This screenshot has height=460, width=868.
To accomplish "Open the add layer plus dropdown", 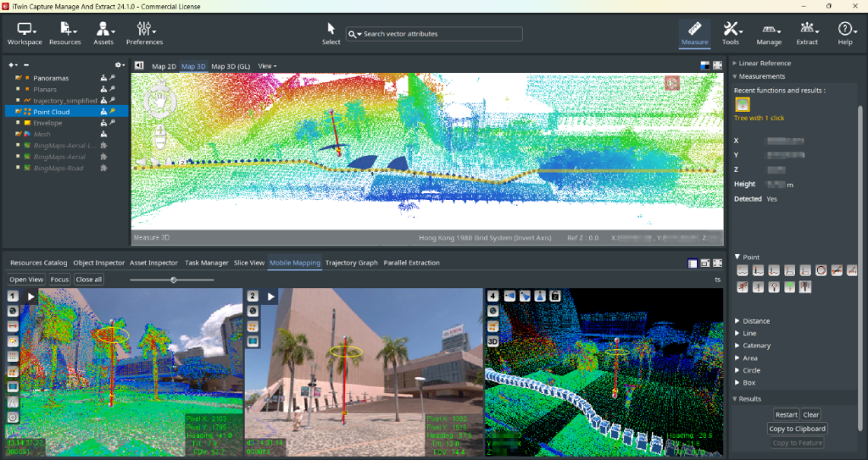I will [13, 64].
